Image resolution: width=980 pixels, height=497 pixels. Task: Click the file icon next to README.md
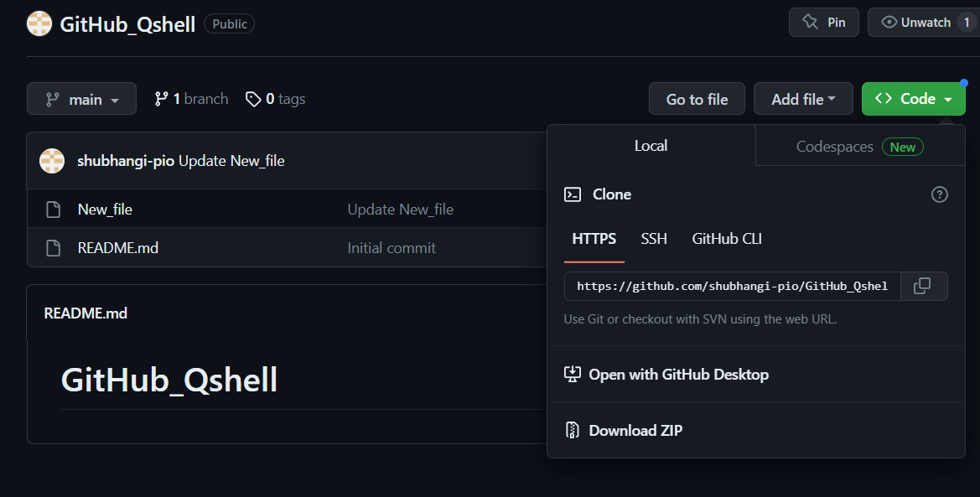[x=53, y=248]
